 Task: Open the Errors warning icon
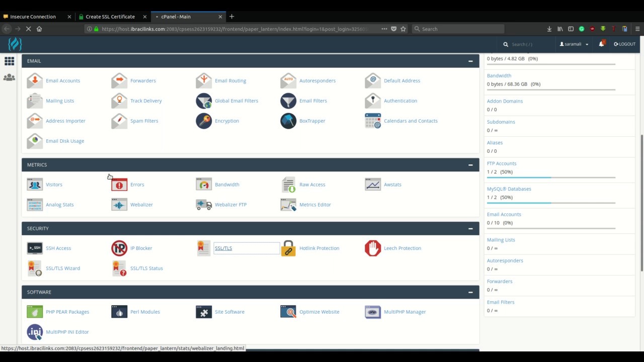click(x=119, y=185)
